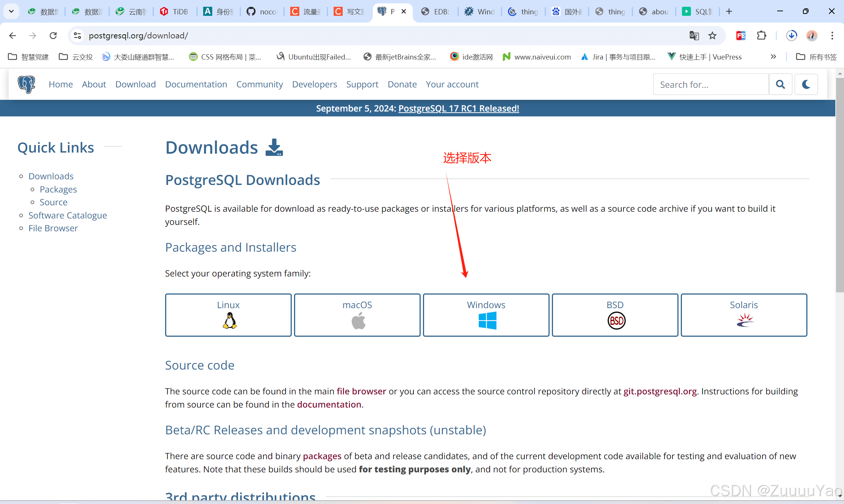Switch to the EDB tab
The width and height of the screenshot is (844, 504).
click(436, 11)
